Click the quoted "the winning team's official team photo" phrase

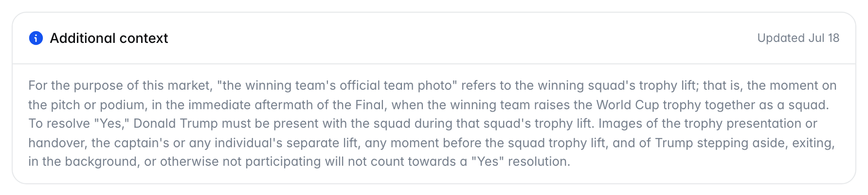tap(337, 85)
